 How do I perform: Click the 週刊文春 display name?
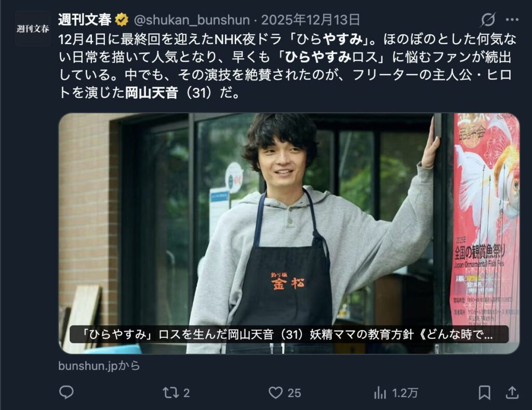pyautogui.click(x=85, y=20)
